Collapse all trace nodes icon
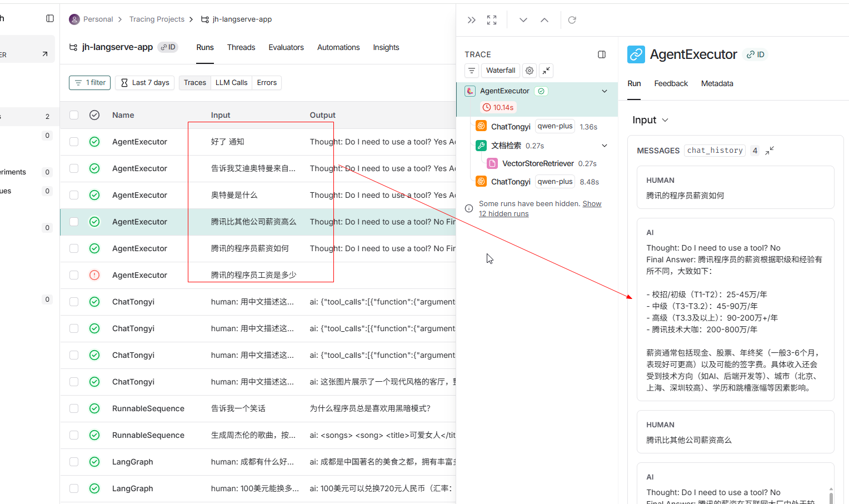849x504 pixels. click(x=547, y=71)
